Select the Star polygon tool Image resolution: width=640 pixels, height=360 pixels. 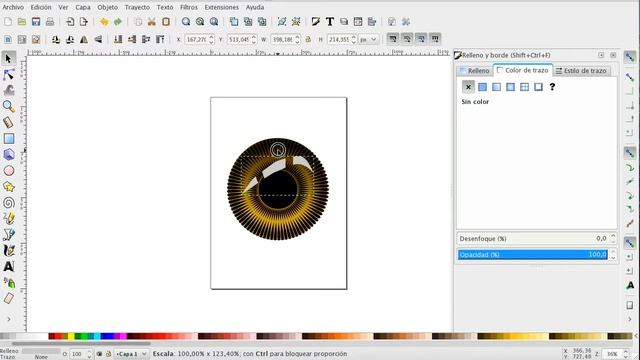(x=9, y=187)
